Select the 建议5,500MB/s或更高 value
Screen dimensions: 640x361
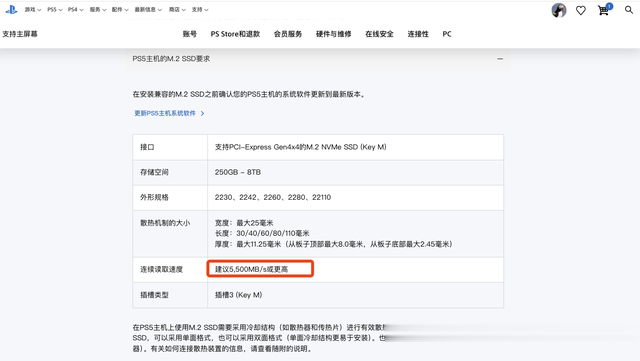pyautogui.click(x=251, y=269)
